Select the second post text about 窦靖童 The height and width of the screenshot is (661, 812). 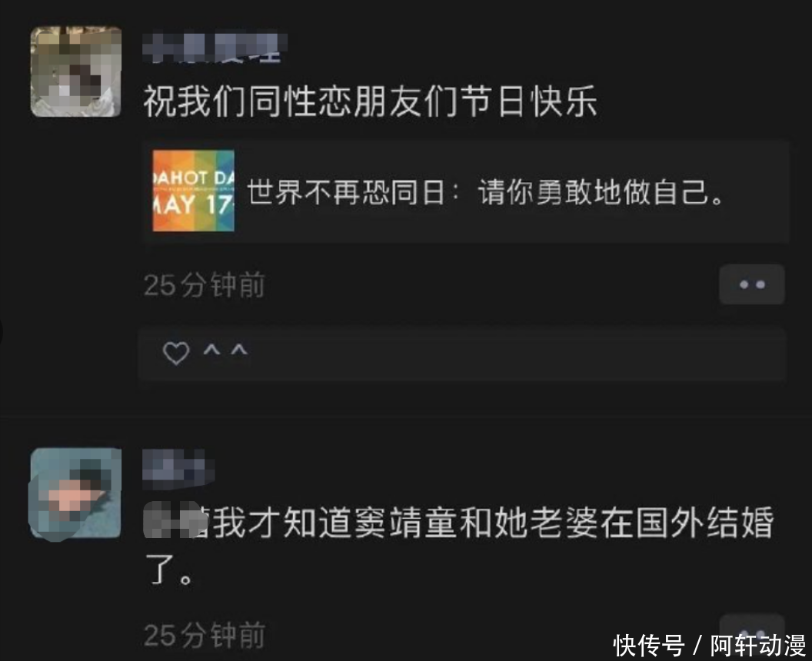click(x=459, y=544)
